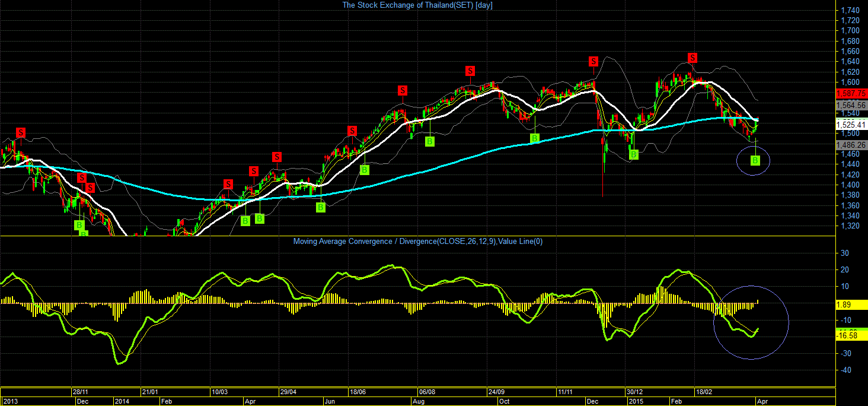Click the 29/04 date label

289,392
